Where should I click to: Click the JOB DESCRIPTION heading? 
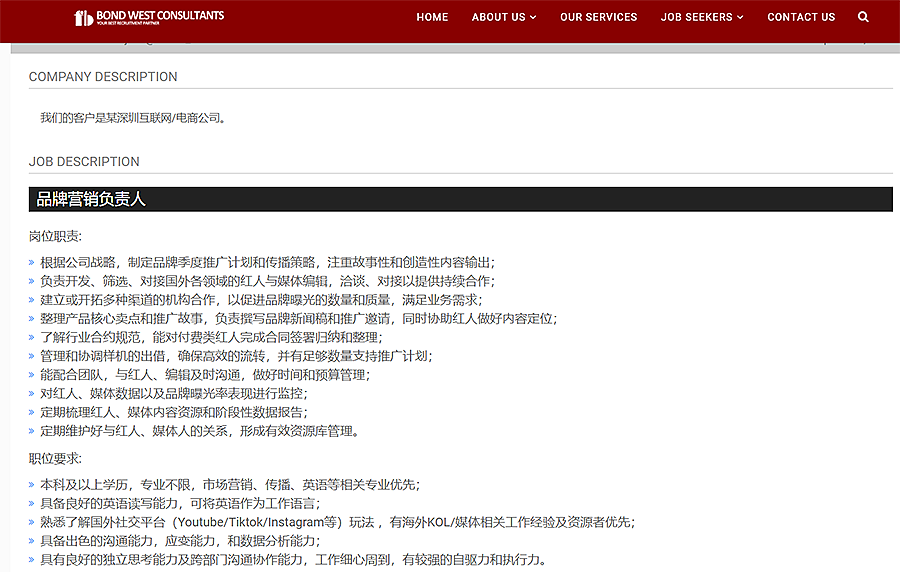[84, 162]
